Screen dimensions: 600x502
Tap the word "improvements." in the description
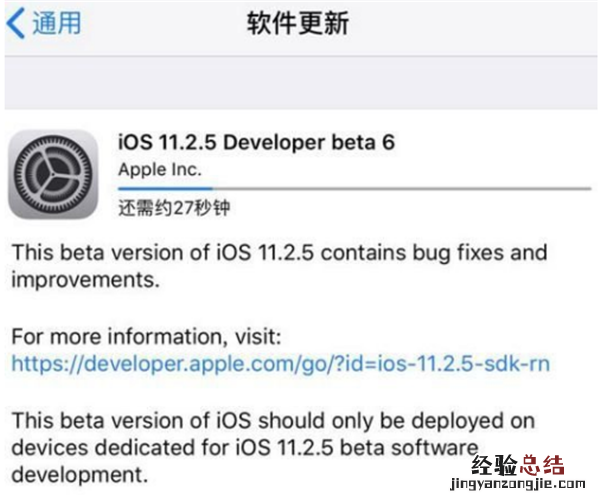(x=85, y=280)
